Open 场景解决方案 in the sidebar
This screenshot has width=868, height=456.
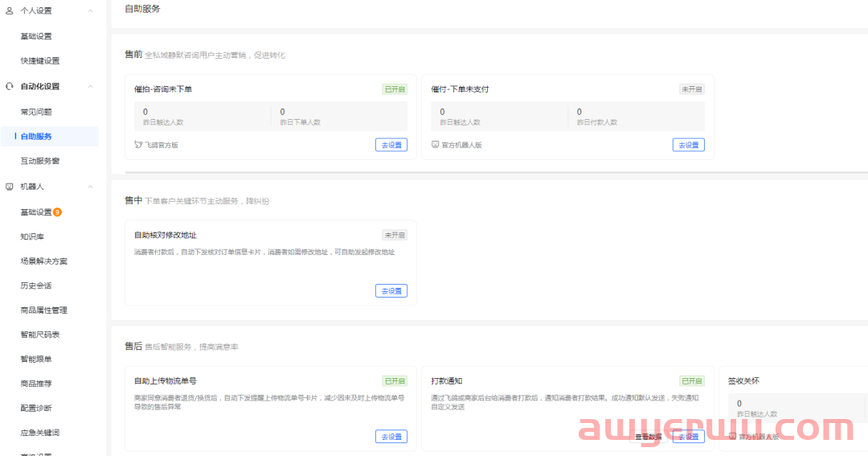(x=43, y=261)
